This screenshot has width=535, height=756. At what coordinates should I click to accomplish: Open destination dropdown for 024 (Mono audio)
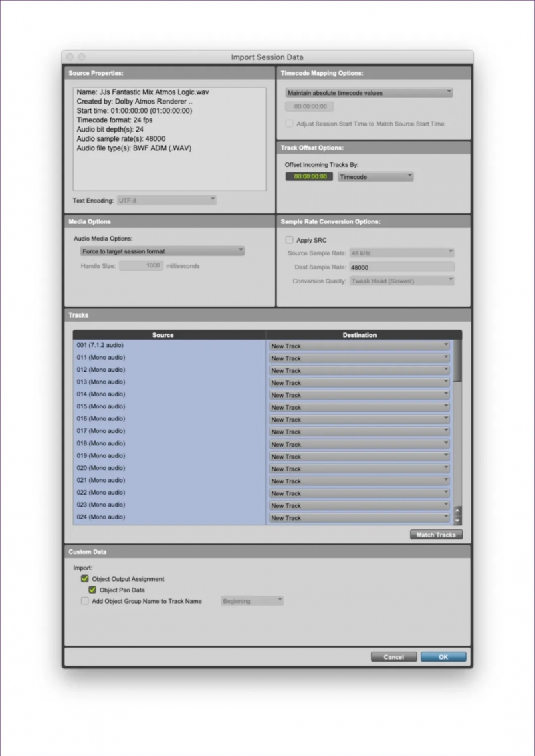coord(359,518)
